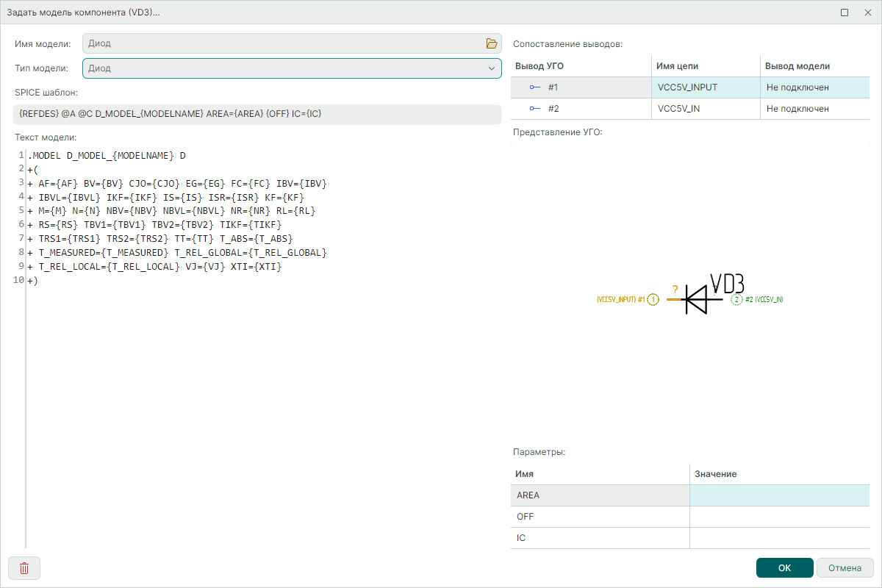Click the pin icon in row #2

534,109
